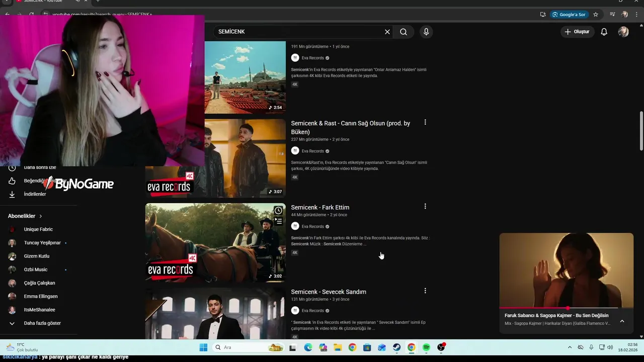Start voice search with the microphone icon

(426, 32)
